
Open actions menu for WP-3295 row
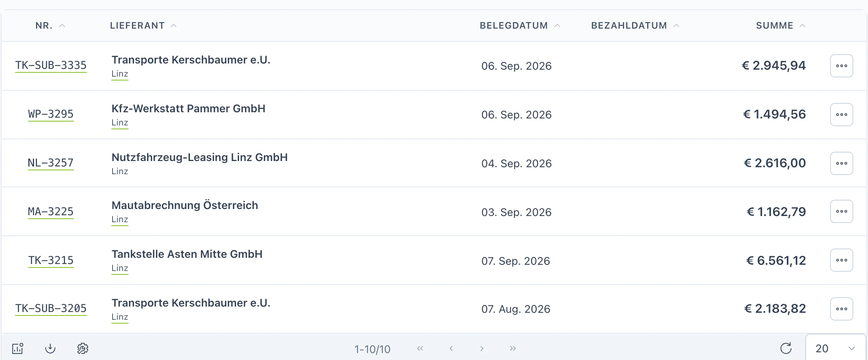(842, 115)
